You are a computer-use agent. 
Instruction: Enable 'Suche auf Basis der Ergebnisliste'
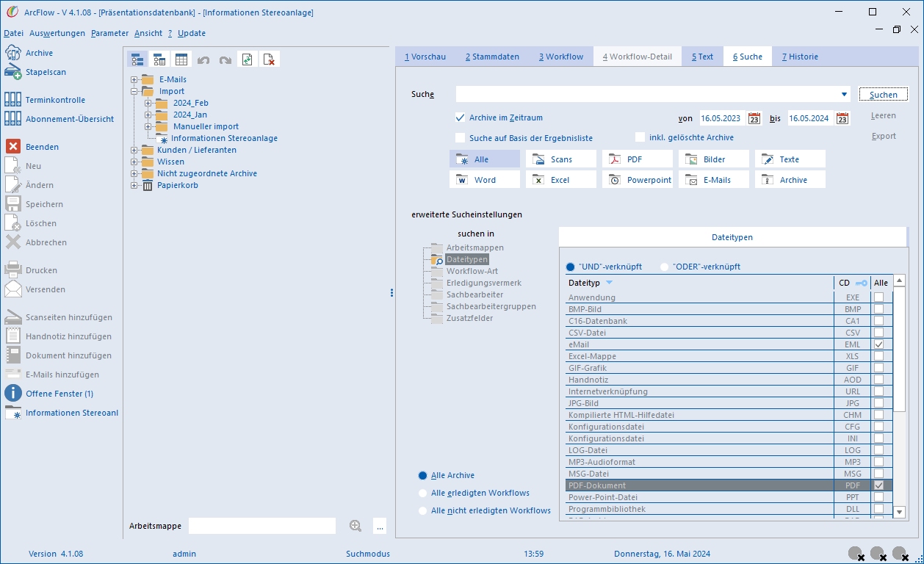461,138
